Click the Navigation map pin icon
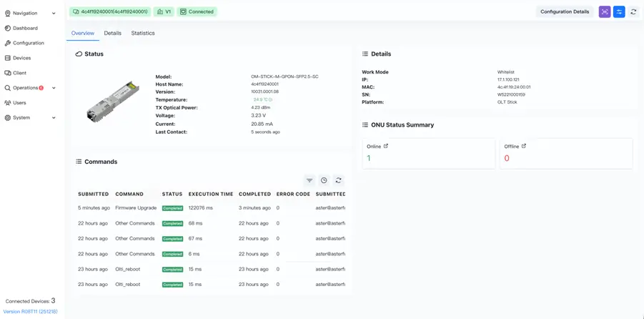Image resolution: width=644 pixels, height=319 pixels. tap(7, 13)
